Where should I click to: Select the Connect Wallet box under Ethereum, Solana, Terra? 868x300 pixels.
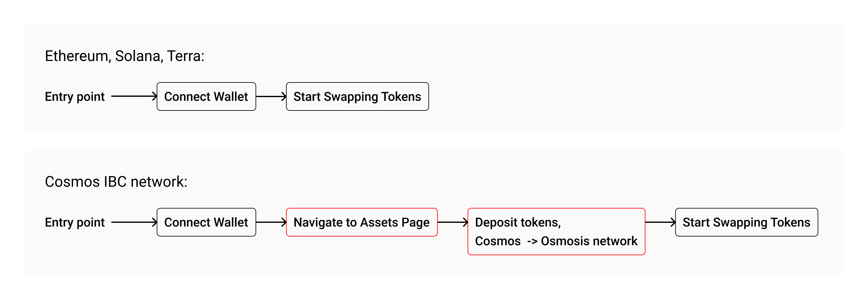click(x=206, y=96)
